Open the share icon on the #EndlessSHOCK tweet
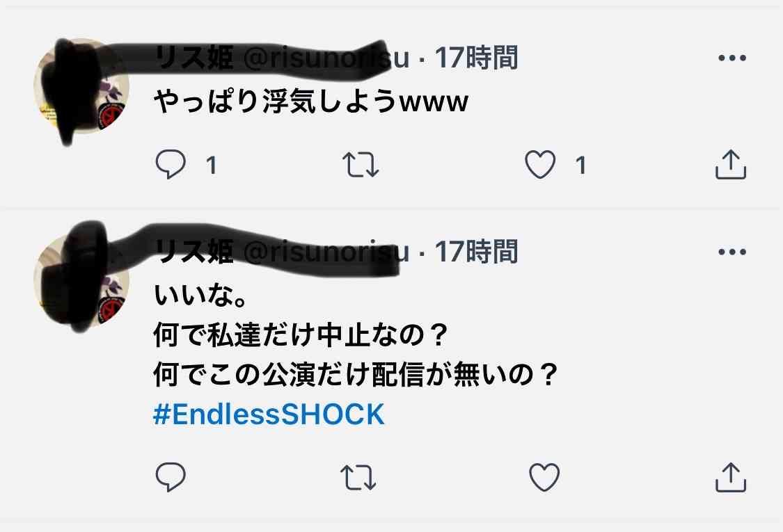 (x=731, y=478)
